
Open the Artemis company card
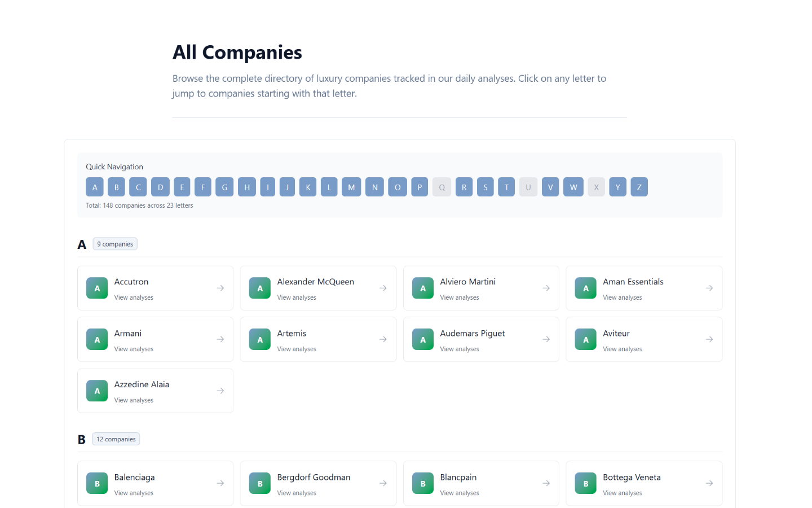click(x=318, y=339)
